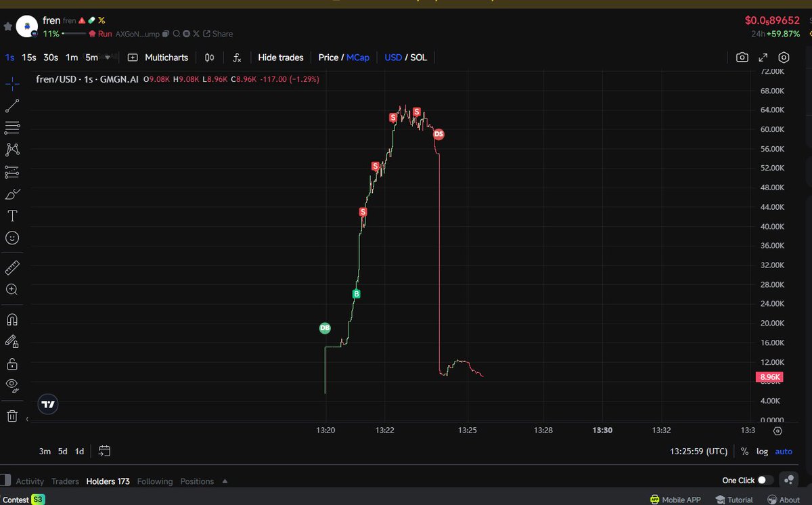Image resolution: width=812 pixels, height=505 pixels.
Task: Open the long position forecasting tool
Action: [12, 172]
